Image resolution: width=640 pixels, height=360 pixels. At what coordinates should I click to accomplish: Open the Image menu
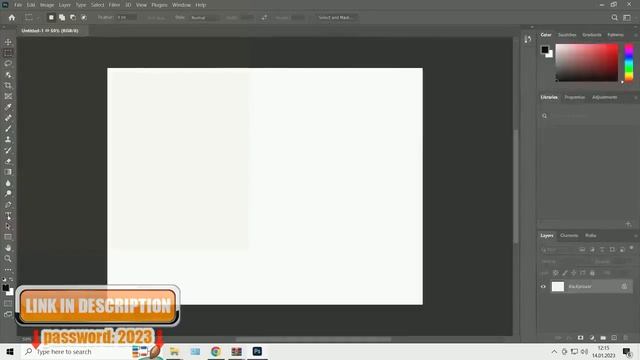[x=47, y=5]
